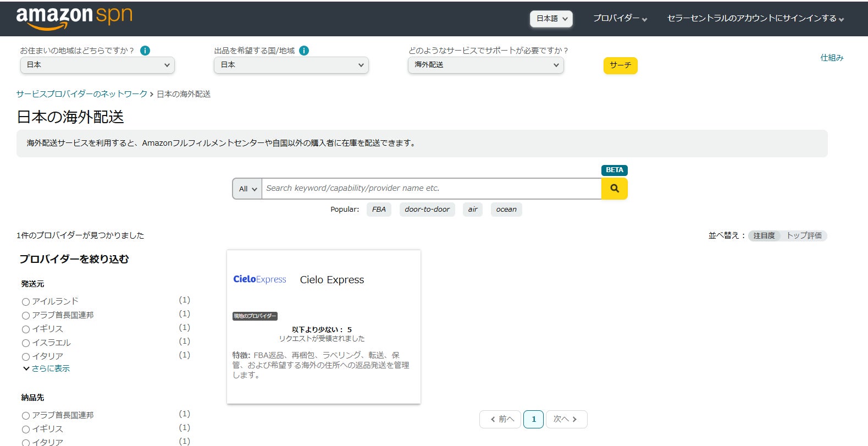The image size is (868, 446).
Task: Open the All search category dropdown
Action: tap(247, 189)
